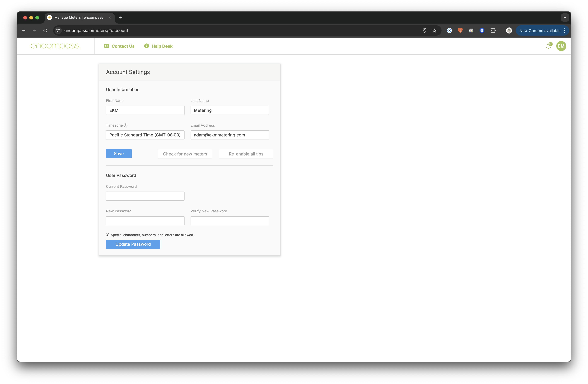The image size is (588, 384).
Task: Click the notification bell icon
Action: (x=548, y=46)
